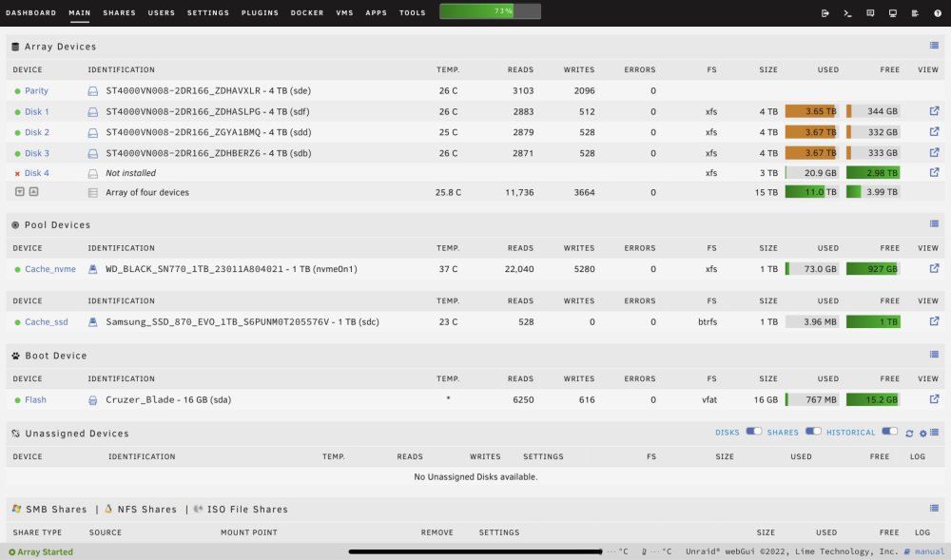This screenshot has height=560, width=951.
Task: Click the Array Devices header list icon
Action: tap(934, 46)
